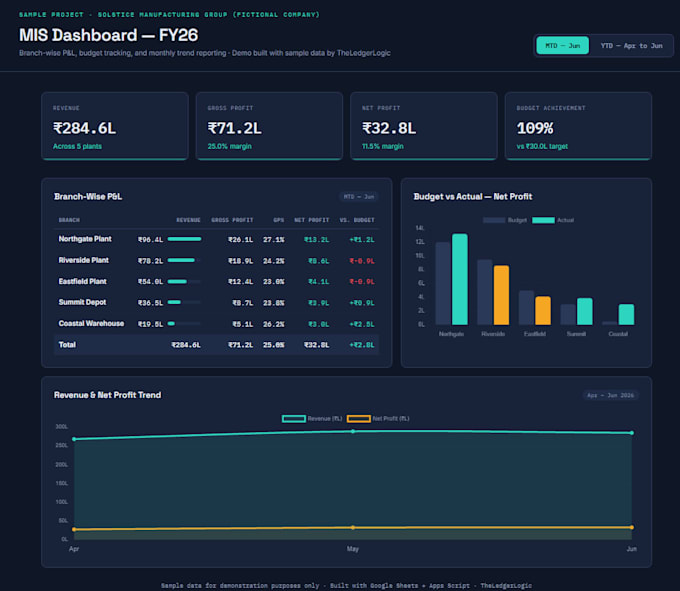Select the Eastfield Plant row name
This screenshot has width=680, height=591.
click(x=82, y=281)
